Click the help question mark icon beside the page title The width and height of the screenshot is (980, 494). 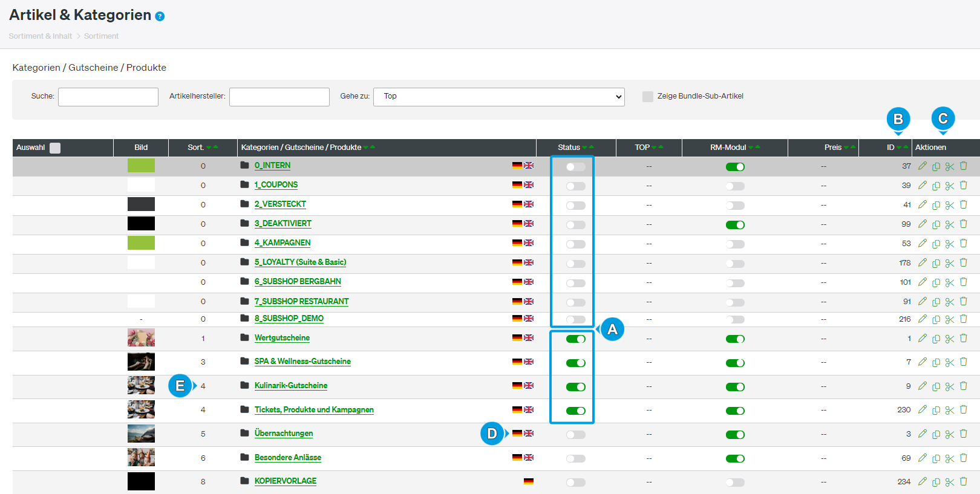pos(160,16)
